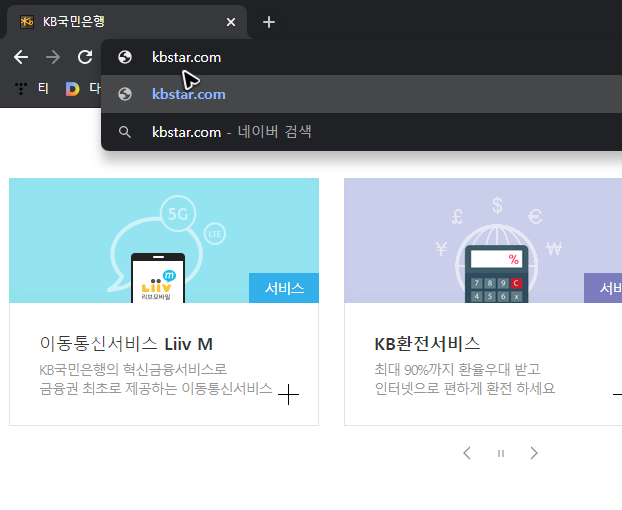
Task: Pause the carousel autoplay
Action: pos(501,453)
